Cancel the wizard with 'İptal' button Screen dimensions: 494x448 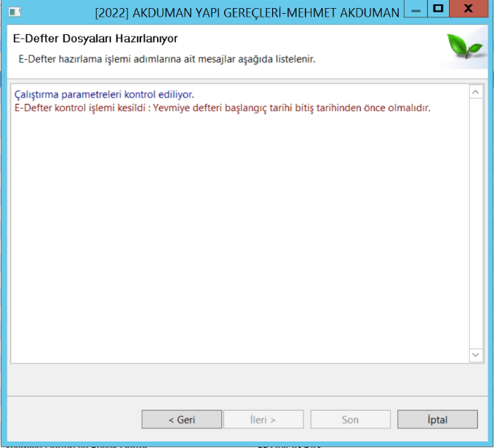(x=437, y=420)
